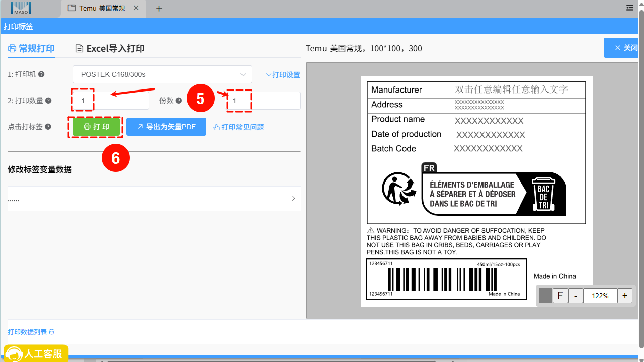Click the recycling Triman logo on label
Viewport: 644px width, 362px height.
[399, 189]
